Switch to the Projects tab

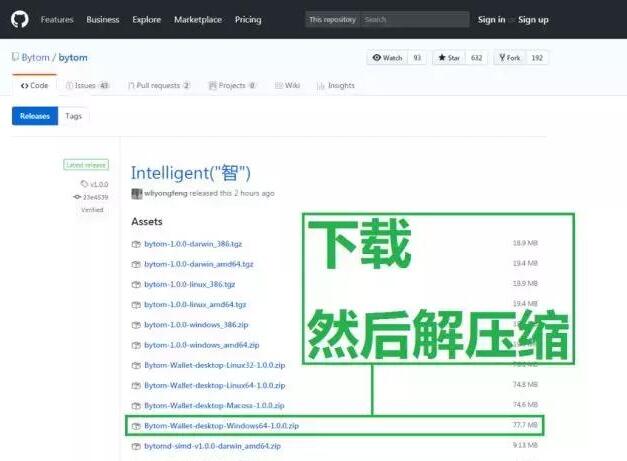click(232, 85)
